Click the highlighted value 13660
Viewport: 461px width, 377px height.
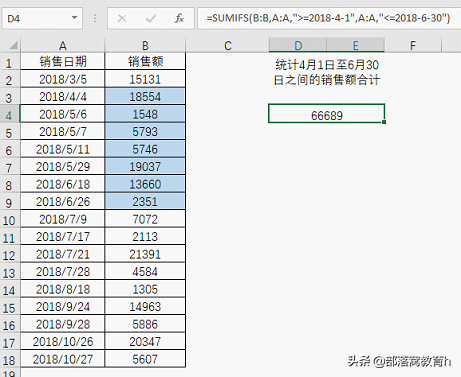[145, 184]
